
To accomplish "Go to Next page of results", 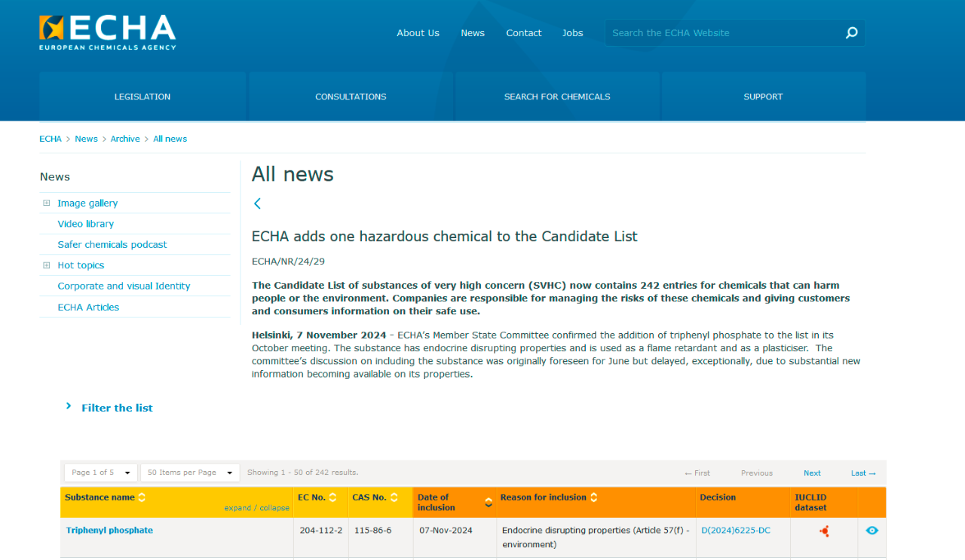I will pyautogui.click(x=812, y=473).
